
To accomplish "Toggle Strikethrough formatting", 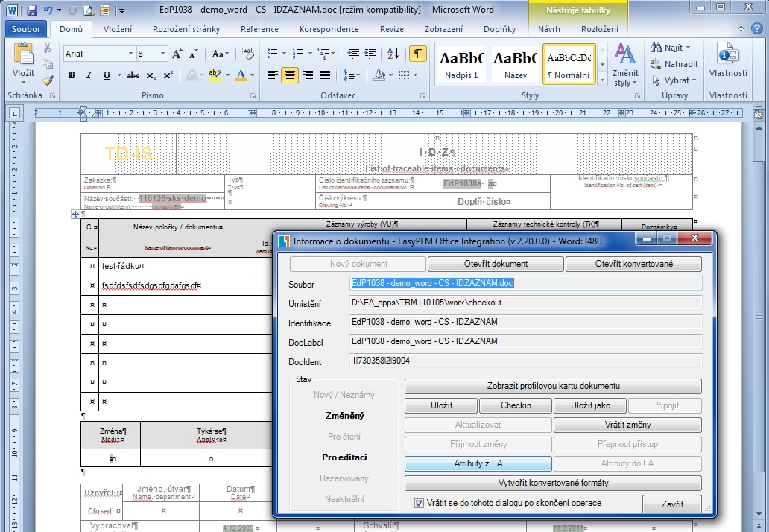I will [133, 75].
